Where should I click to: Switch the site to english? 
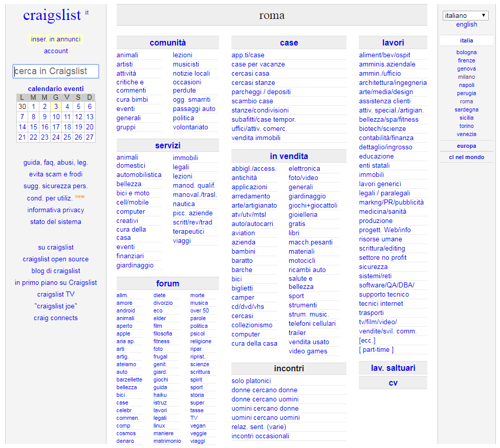pyautogui.click(x=466, y=25)
